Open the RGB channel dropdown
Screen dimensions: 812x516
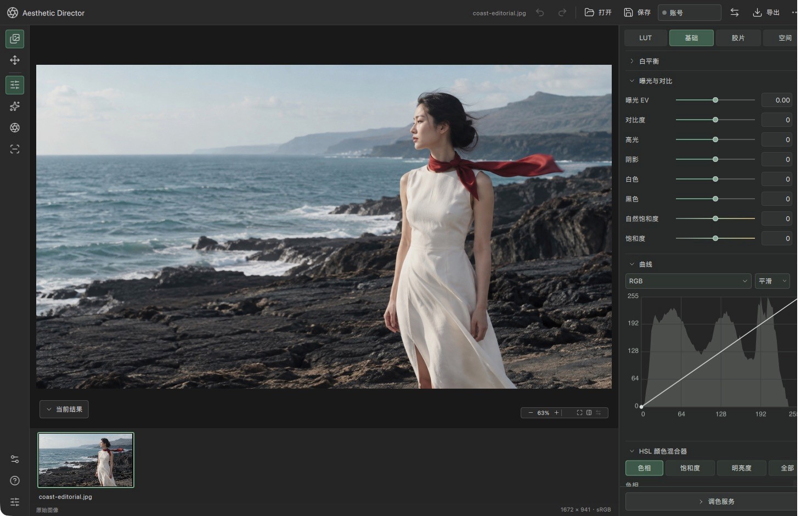coord(689,281)
